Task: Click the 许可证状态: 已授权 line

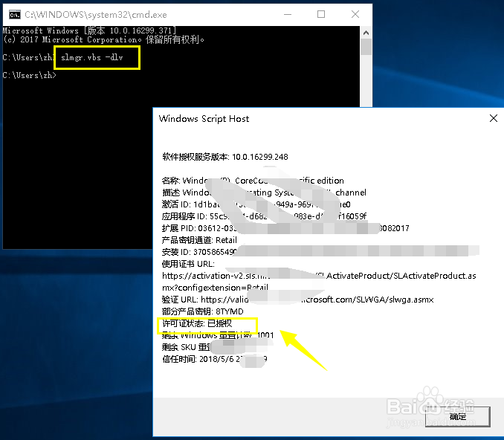Action: point(197,323)
